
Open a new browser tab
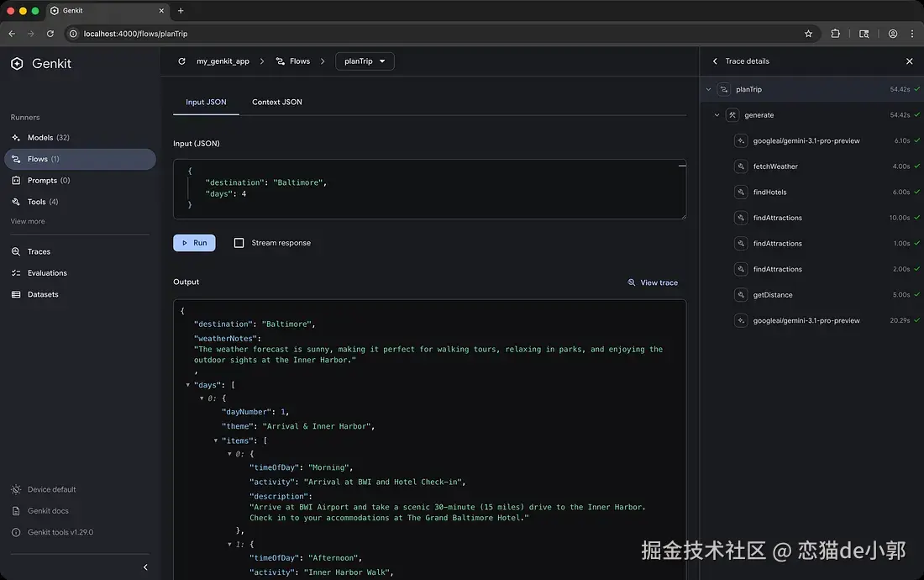pyautogui.click(x=181, y=11)
